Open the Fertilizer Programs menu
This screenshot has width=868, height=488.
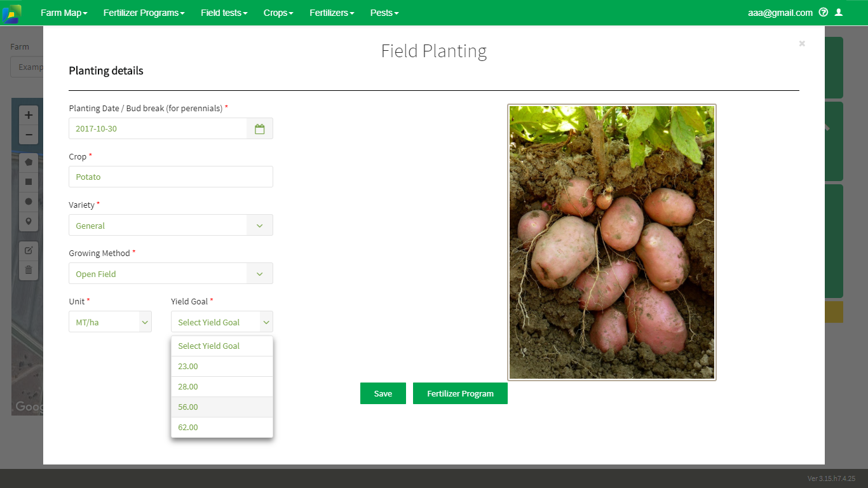point(144,13)
